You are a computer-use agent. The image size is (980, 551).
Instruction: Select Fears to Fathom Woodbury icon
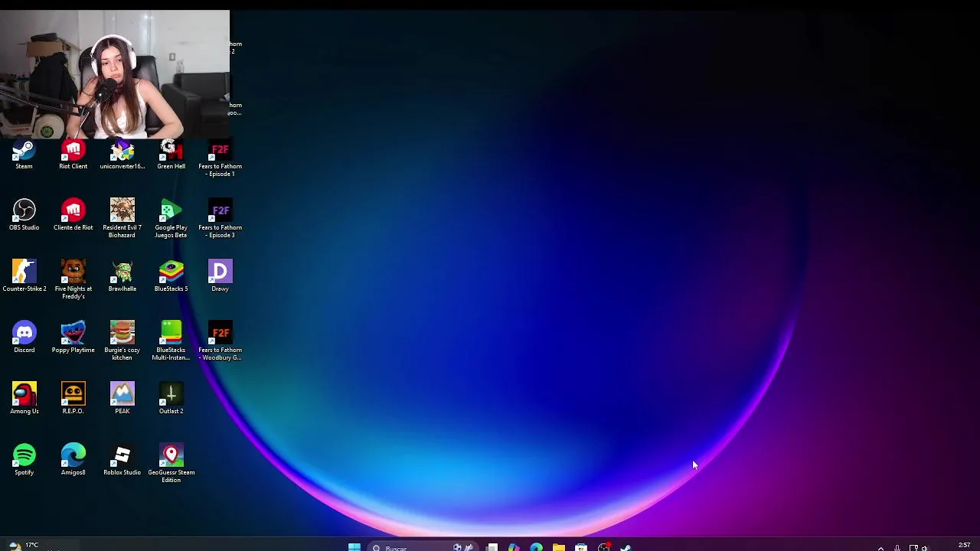[x=220, y=341]
